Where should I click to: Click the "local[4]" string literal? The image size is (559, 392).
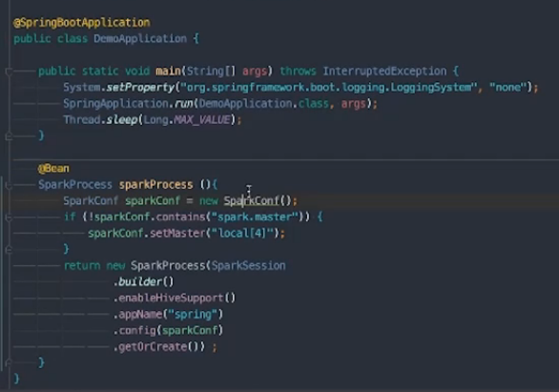tap(242, 234)
